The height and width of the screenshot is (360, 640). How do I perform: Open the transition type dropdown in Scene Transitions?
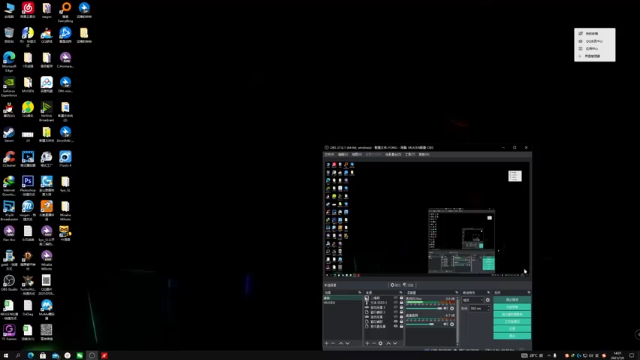coord(473,300)
